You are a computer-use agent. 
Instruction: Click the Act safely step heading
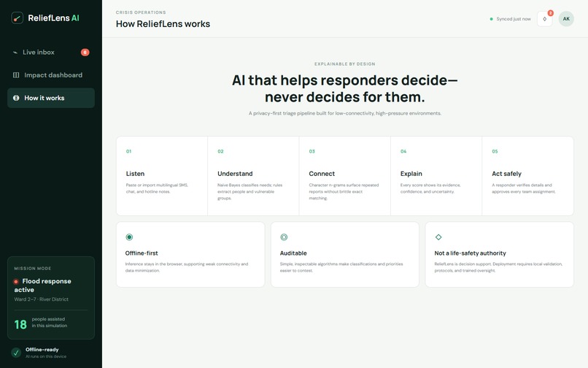click(x=506, y=174)
